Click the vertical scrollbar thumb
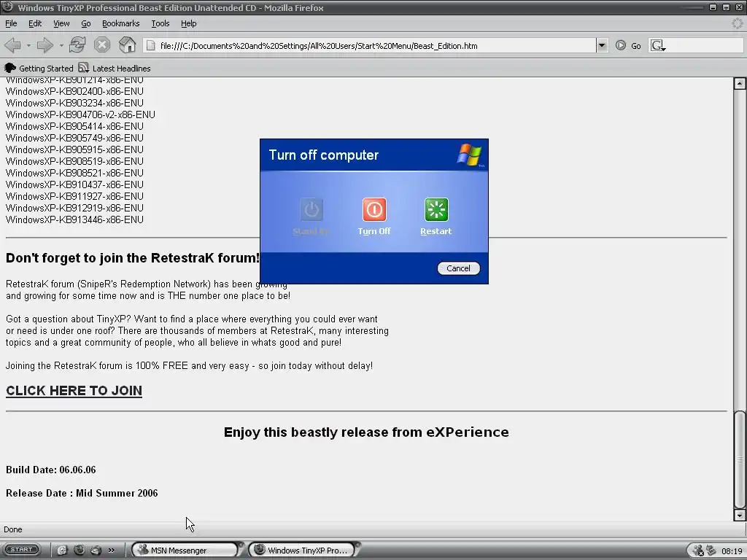Viewport: 747px width, 560px height. [x=740, y=459]
